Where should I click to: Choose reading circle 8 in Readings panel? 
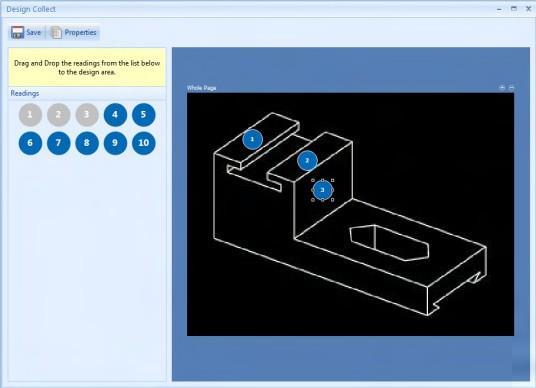tap(87, 143)
